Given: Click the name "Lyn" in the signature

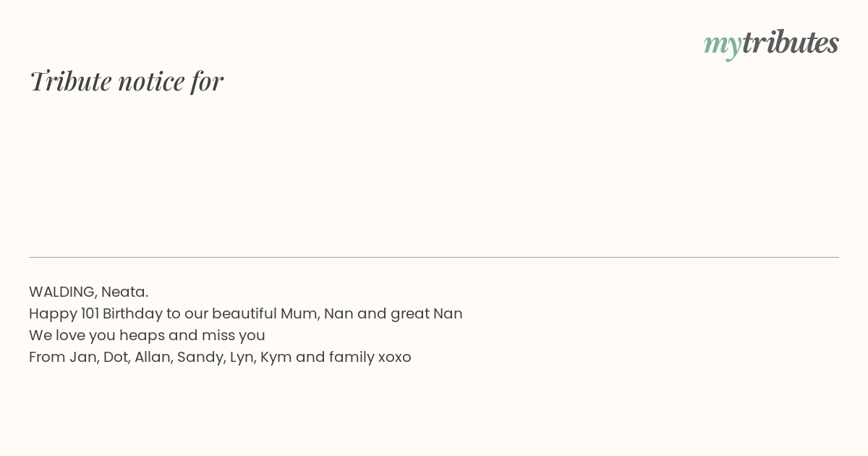Looking at the screenshot, I should (242, 357).
